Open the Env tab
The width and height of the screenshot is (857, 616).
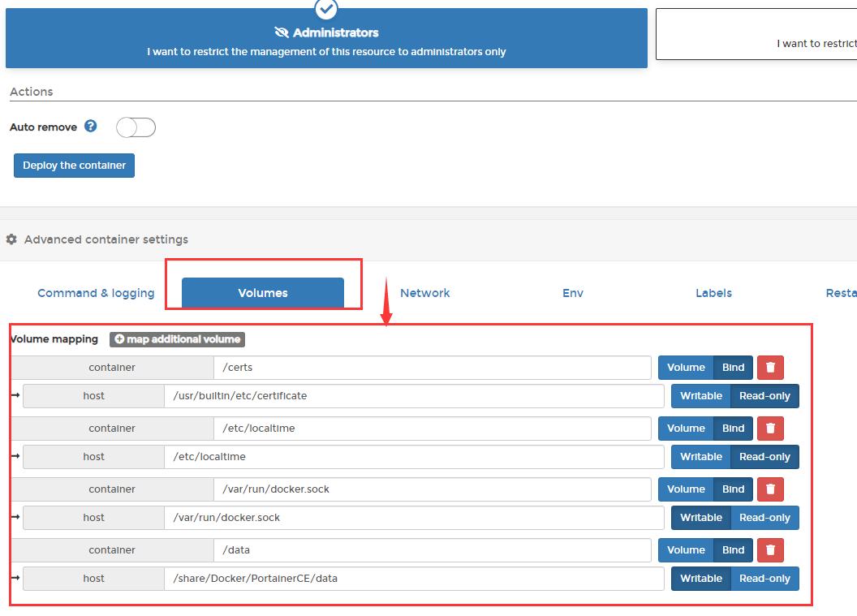[573, 293]
